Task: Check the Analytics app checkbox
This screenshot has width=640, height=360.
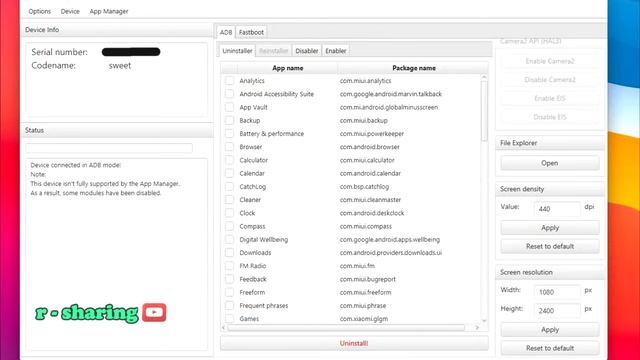Action: [229, 81]
